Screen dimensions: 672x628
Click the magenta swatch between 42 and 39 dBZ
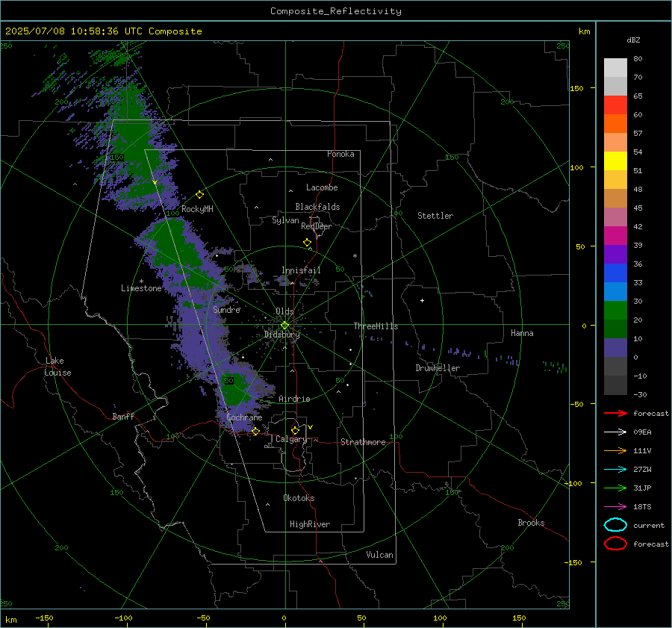[615, 236]
